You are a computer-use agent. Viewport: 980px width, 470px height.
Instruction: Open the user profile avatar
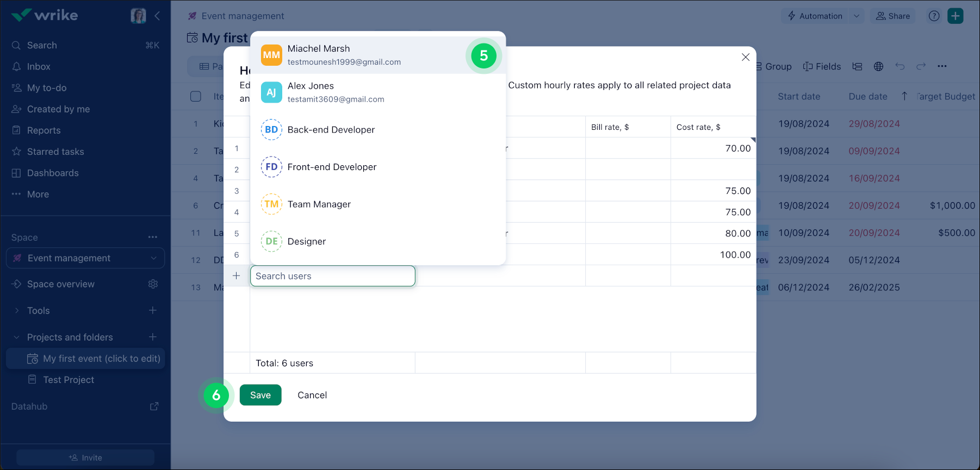[x=138, y=16]
